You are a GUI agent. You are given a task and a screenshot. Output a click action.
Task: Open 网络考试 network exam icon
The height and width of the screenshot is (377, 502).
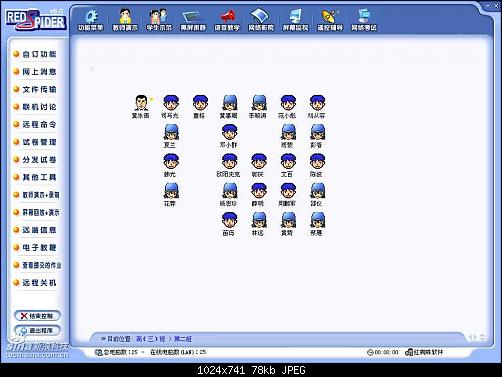364,20
